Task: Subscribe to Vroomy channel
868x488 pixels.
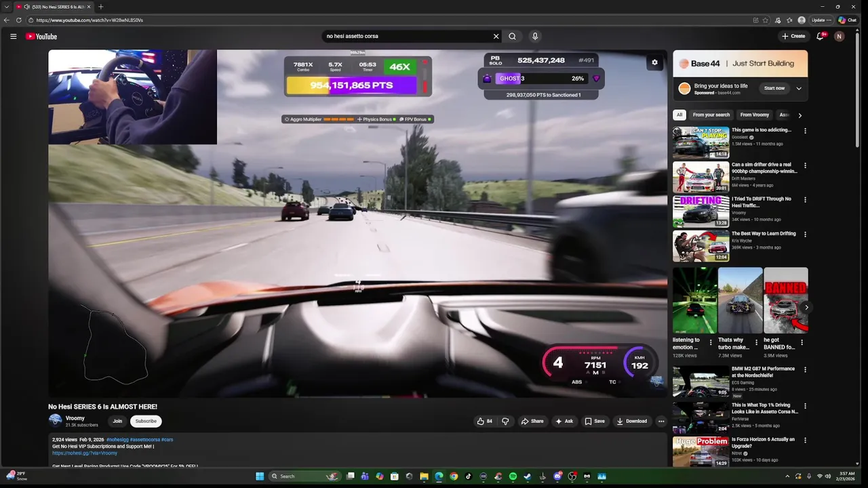Action: [146, 421]
